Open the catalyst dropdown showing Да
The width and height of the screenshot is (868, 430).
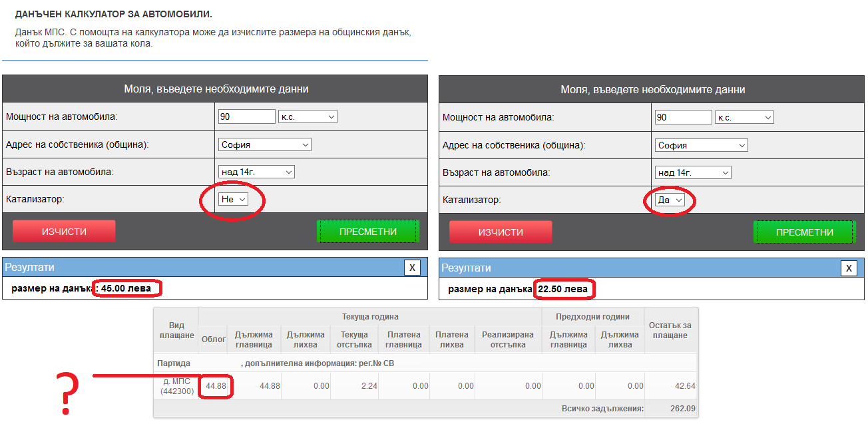pyautogui.click(x=670, y=200)
